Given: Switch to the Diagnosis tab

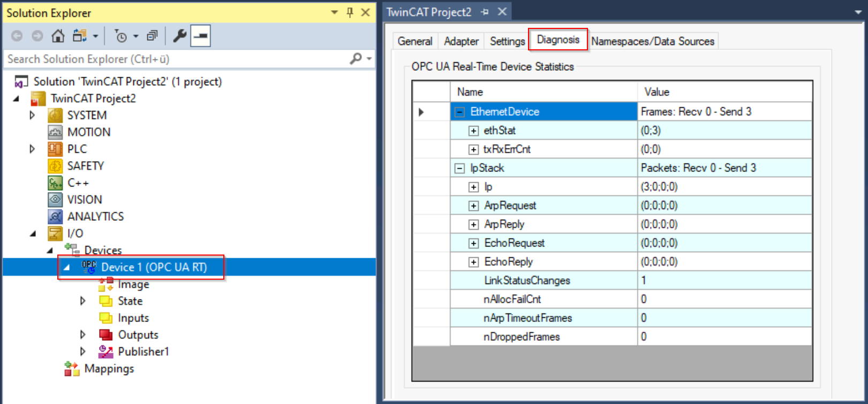Looking at the screenshot, I should tap(558, 40).
